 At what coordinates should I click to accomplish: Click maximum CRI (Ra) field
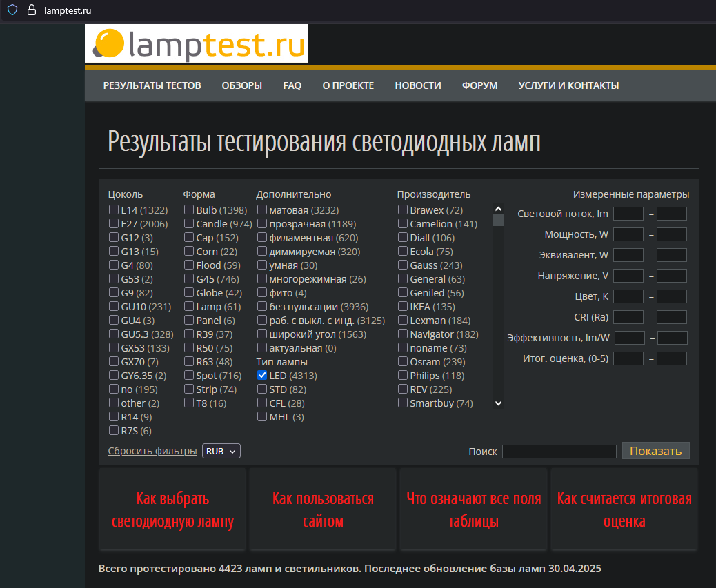(672, 317)
